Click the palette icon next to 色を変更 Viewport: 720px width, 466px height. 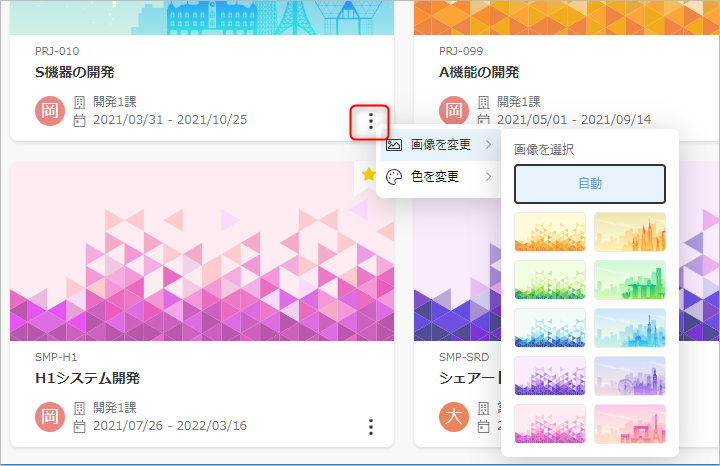coord(394,177)
